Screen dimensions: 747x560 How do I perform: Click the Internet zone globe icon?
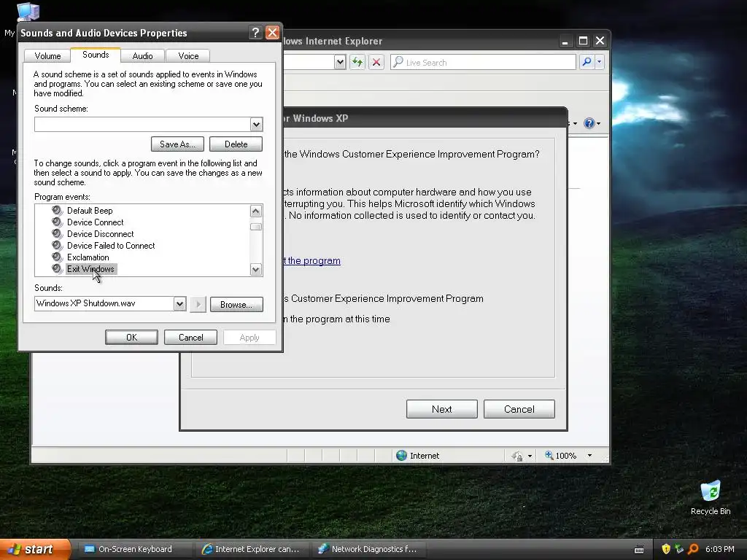point(402,456)
